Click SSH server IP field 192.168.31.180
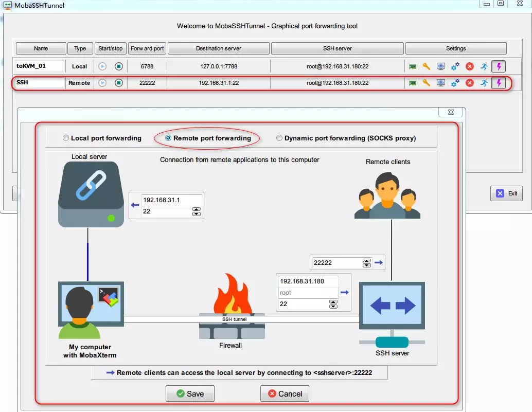 [x=308, y=281]
